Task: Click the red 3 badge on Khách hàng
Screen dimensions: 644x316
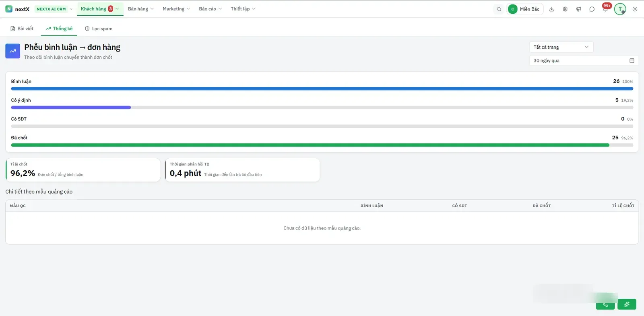Action: (111, 9)
